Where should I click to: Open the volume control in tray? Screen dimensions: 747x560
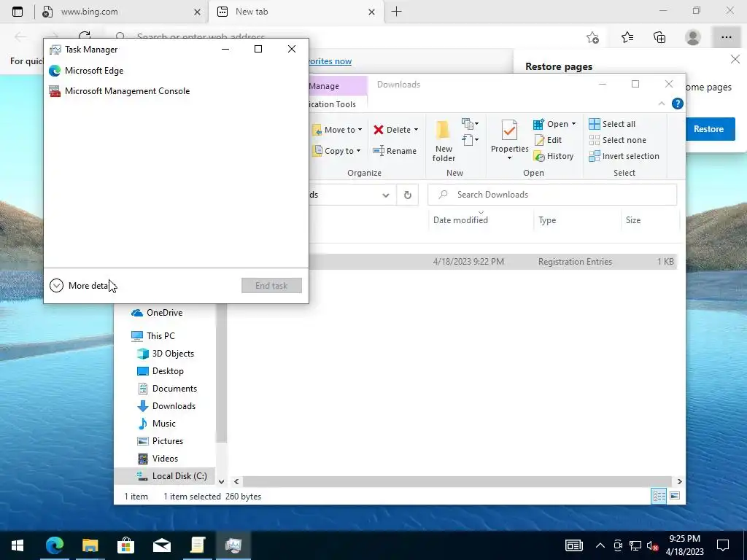click(653, 545)
